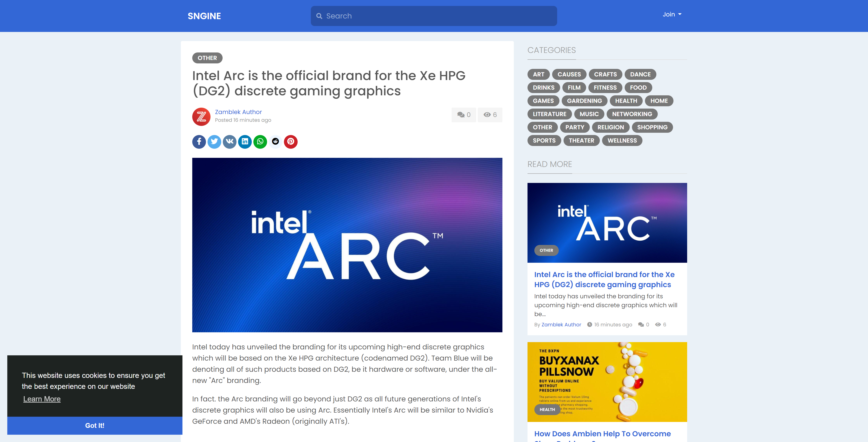Open Zamblek Author avatar
The height and width of the screenshot is (442, 868).
201,117
